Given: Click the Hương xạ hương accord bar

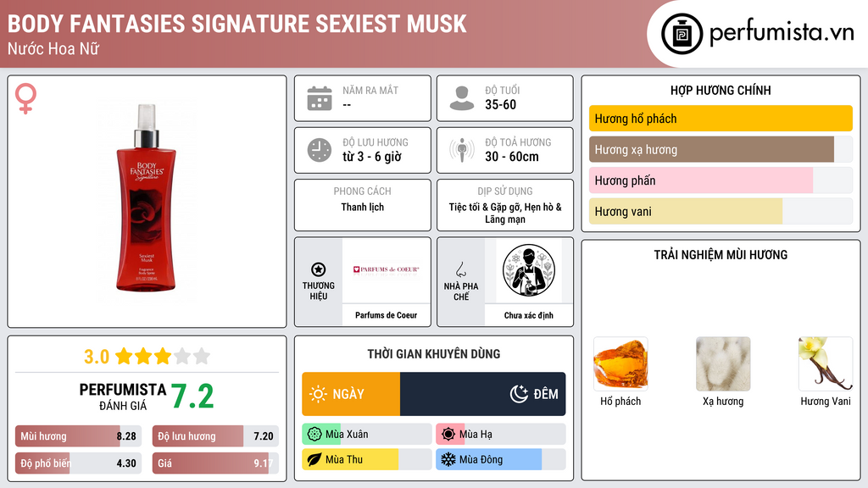Looking at the screenshot, I should (721, 149).
